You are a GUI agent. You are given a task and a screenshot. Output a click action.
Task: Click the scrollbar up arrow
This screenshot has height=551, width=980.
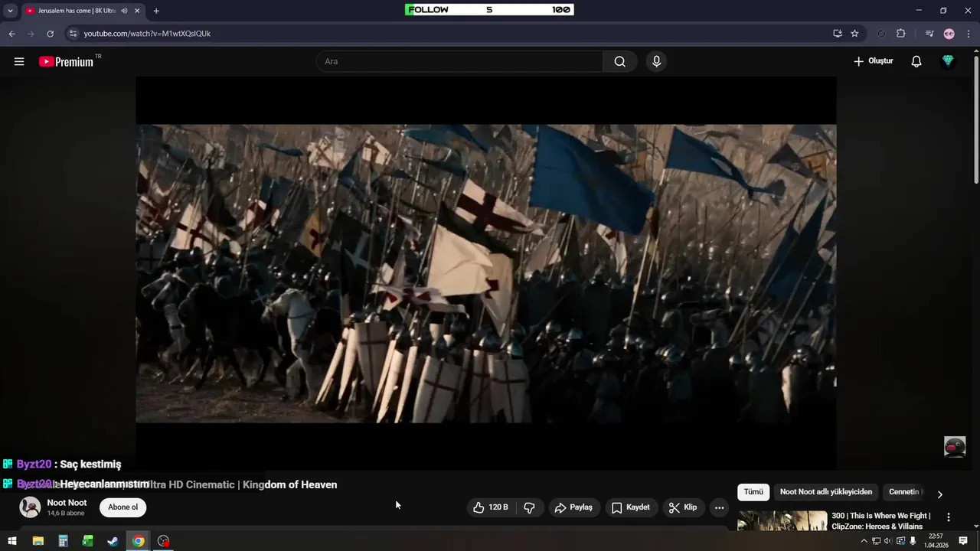point(976,51)
